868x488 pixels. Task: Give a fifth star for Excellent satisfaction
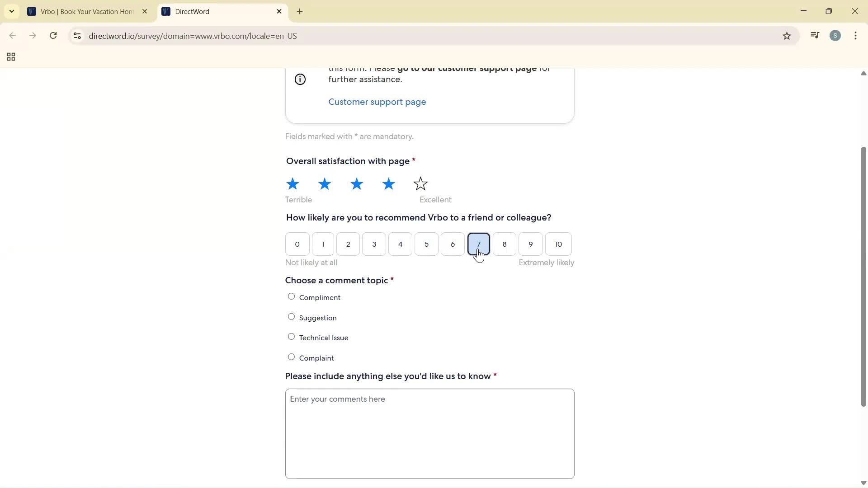pyautogui.click(x=420, y=184)
